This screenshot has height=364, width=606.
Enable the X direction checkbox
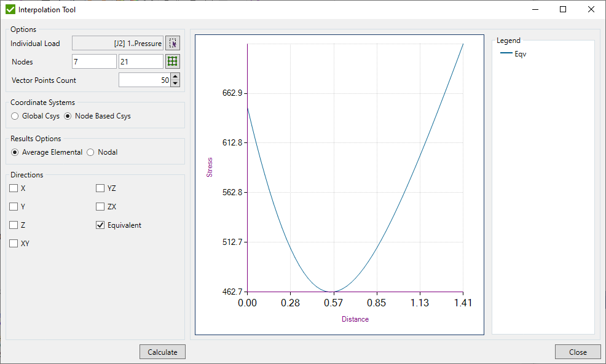pyautogui.click(x=13, y=188)
